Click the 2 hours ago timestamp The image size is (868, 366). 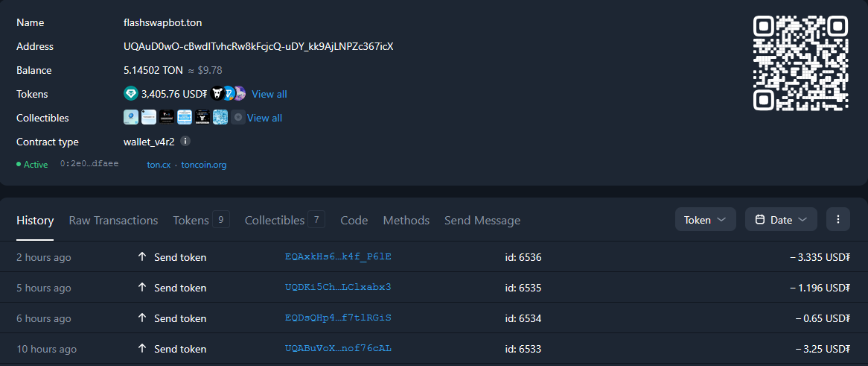(44, 257)
